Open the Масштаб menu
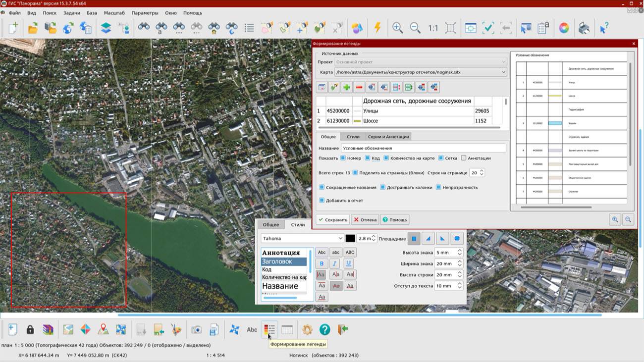The width and height of the screenshot is (644, 362). point(114,13)
